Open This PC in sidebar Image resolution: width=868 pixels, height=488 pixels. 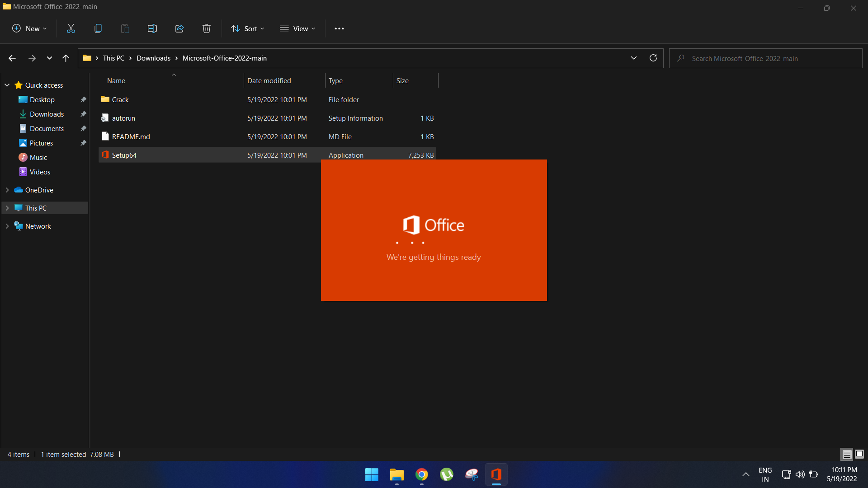click(x=36, y=208)
